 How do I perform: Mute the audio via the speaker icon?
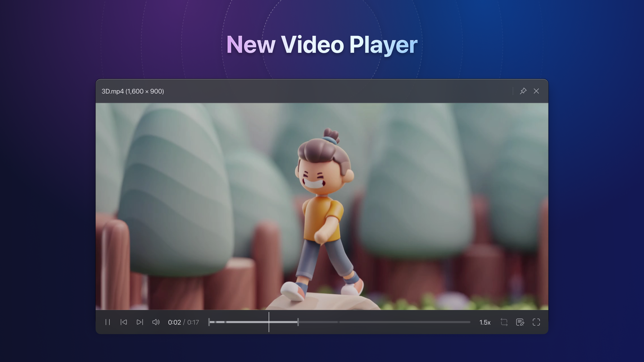tap(156, 322)
